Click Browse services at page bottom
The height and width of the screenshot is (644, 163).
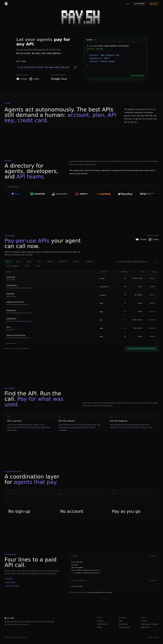[x=153, y=637]
